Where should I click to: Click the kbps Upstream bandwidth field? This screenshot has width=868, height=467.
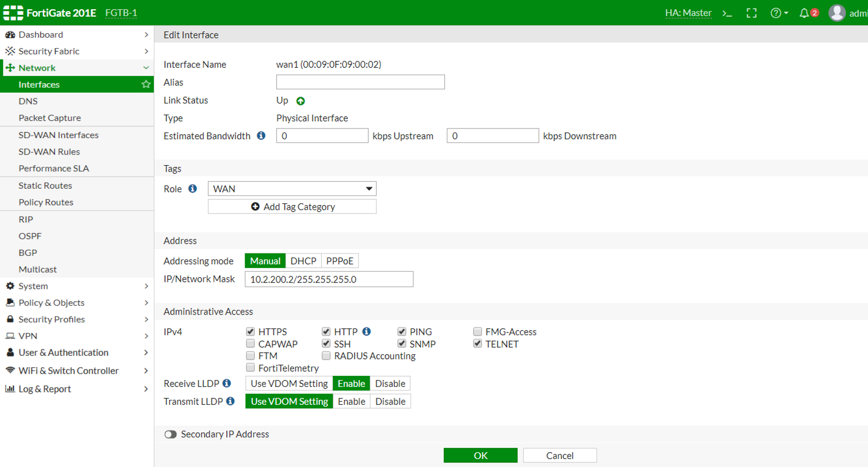(x=322, y=136)
